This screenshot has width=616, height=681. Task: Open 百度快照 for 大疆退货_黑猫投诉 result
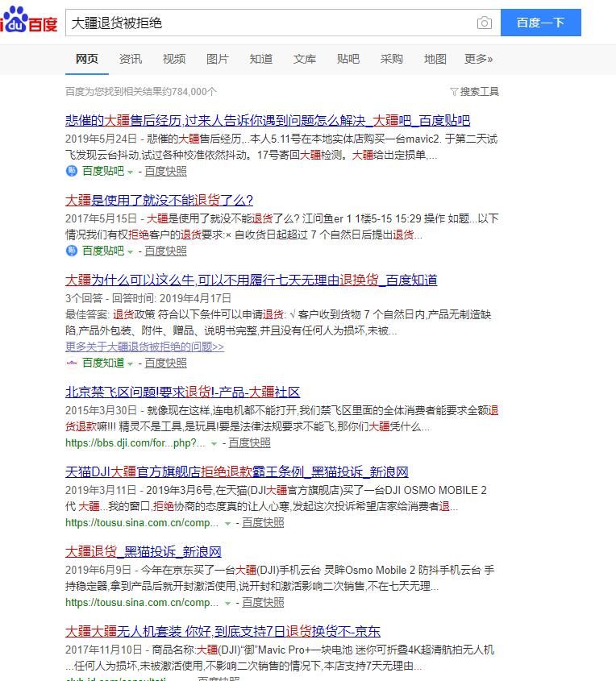point(263,602)
